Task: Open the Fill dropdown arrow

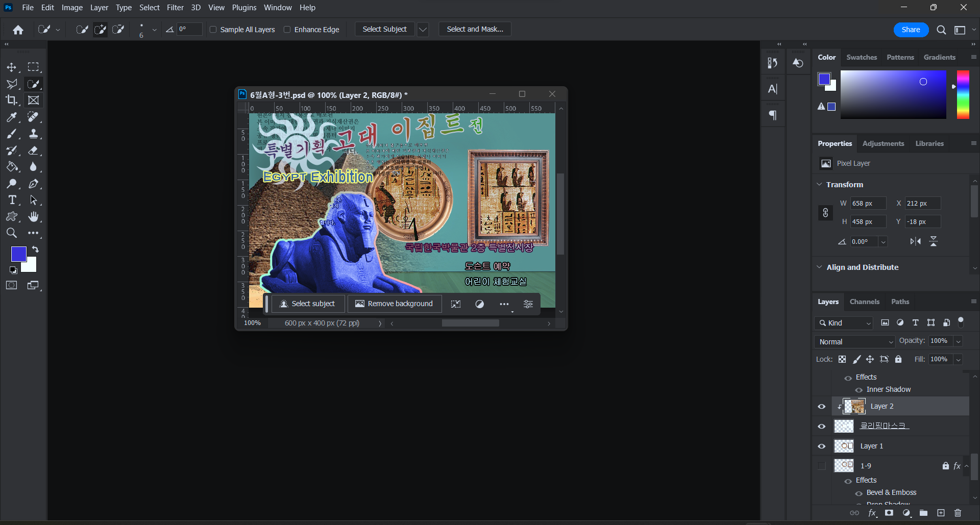Action: click(x=959, y=360)
